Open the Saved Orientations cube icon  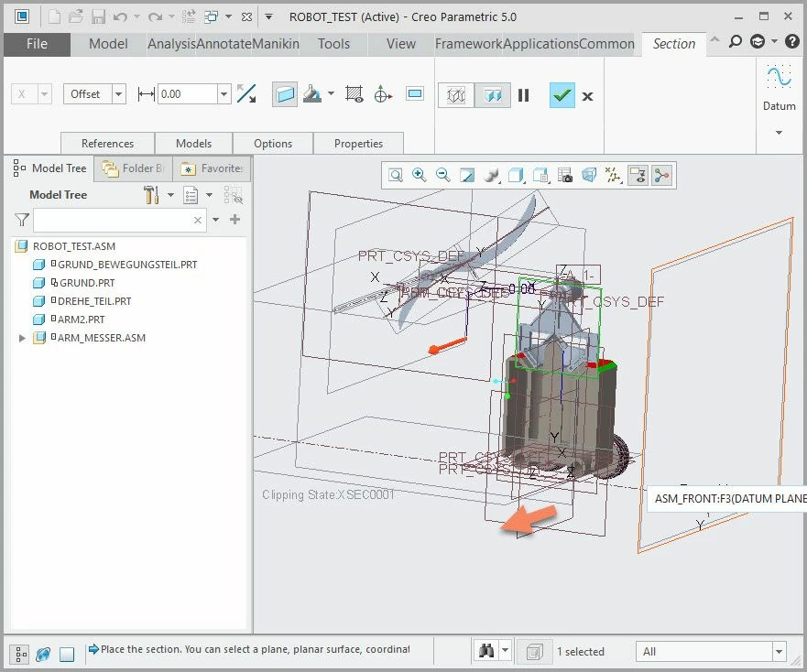(516, 176)
